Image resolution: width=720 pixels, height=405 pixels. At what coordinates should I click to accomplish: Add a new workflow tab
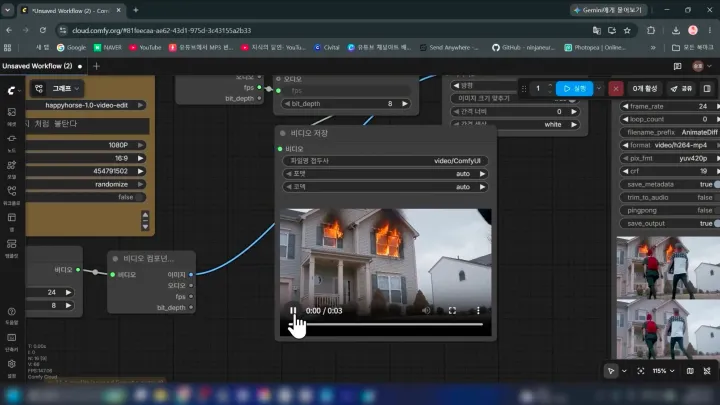click(96, 66)
